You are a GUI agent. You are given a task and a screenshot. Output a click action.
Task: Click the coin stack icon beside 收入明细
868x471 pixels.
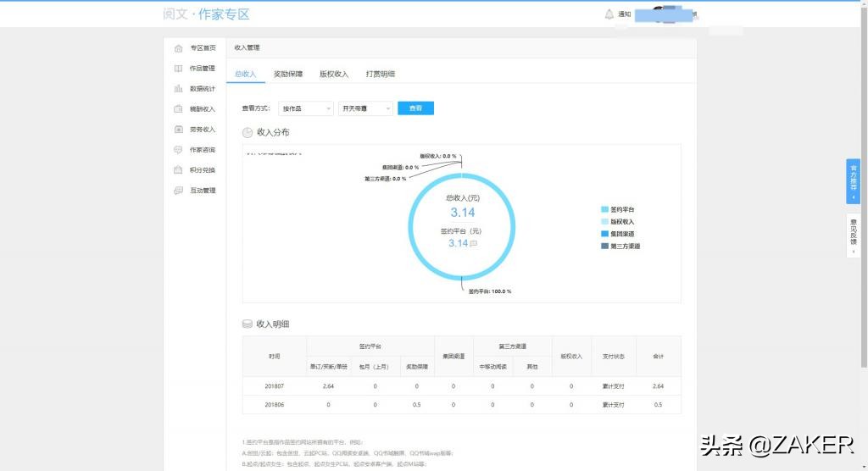coord(247,324)
